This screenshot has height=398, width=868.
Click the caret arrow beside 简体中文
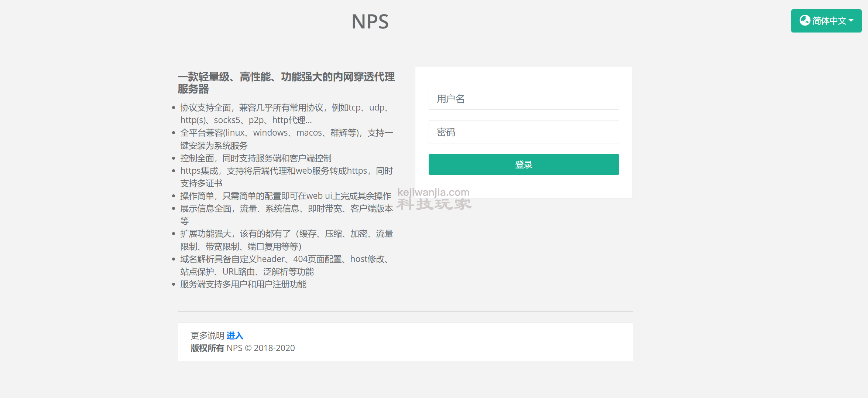[851, 21]
